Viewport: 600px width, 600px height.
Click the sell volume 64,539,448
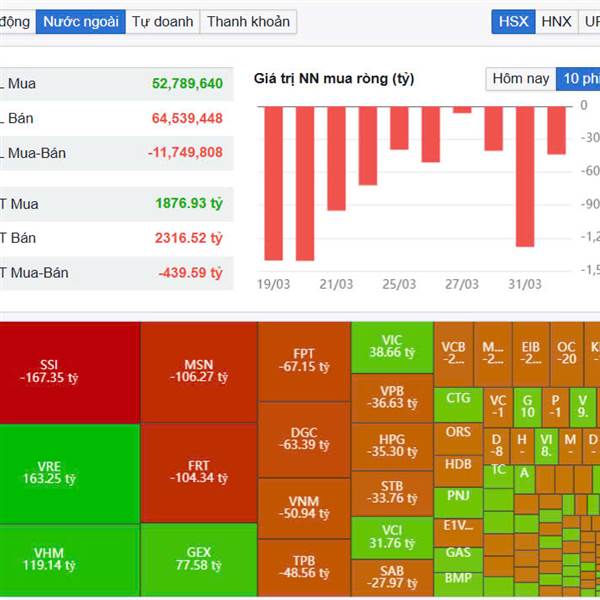tap(187, 118)
